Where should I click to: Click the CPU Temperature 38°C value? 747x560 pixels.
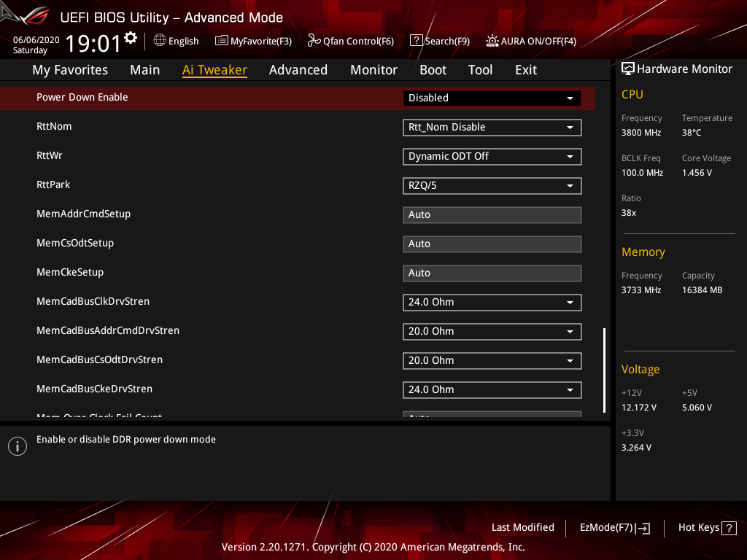pos(692,133)
